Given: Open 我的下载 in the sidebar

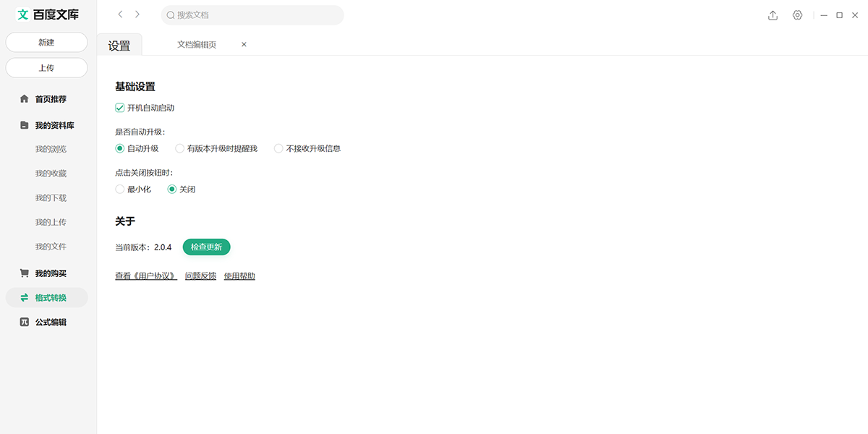Looking at the screenshot, I should [51, 198].
